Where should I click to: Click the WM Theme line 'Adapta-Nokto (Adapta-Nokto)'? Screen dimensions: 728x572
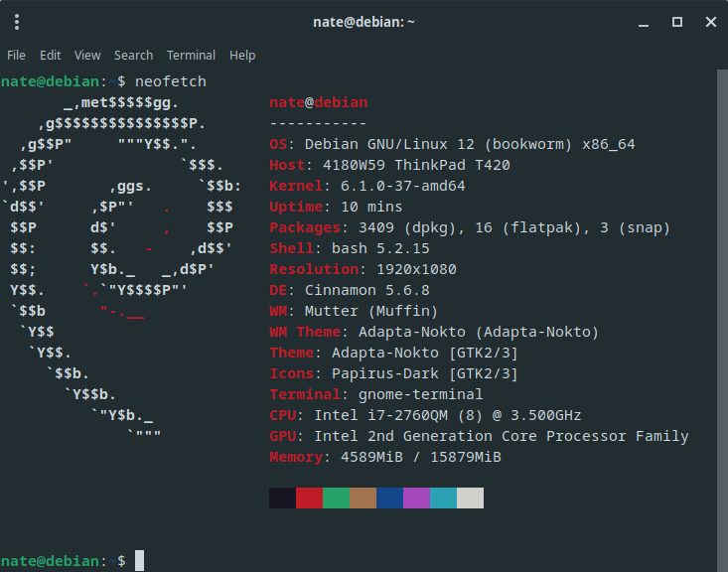click(479, 332)
